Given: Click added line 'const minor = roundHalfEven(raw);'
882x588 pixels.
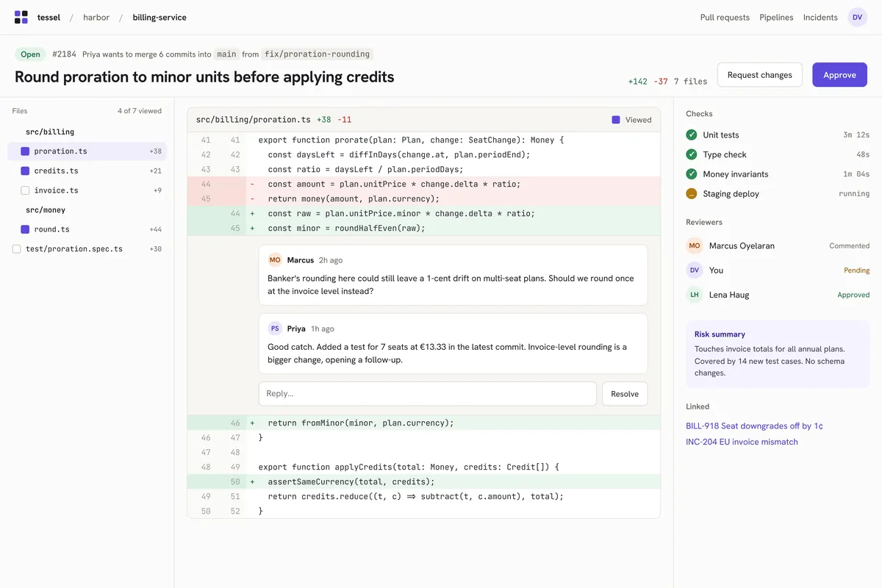Looking at the screenshot, I should (x=423, y=228).
